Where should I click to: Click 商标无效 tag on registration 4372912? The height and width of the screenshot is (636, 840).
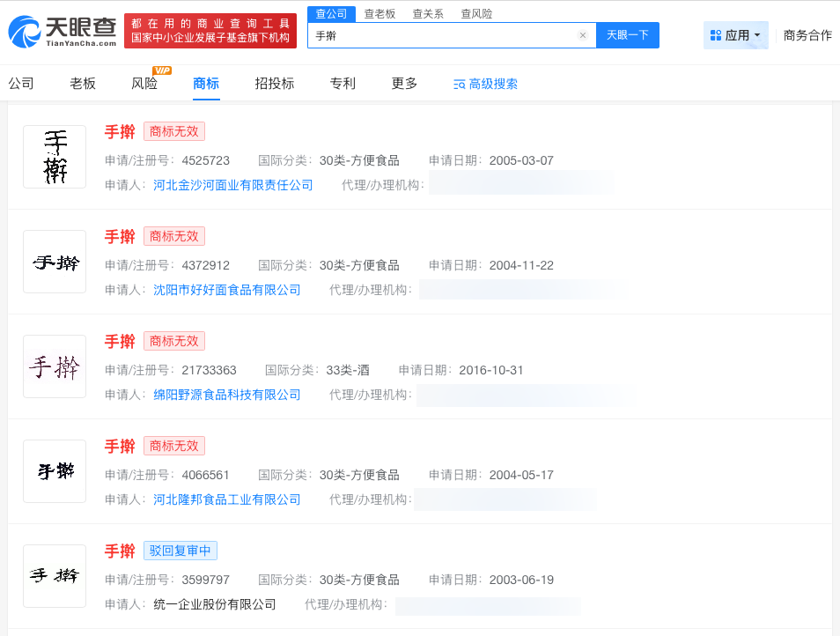pos(174,236)
